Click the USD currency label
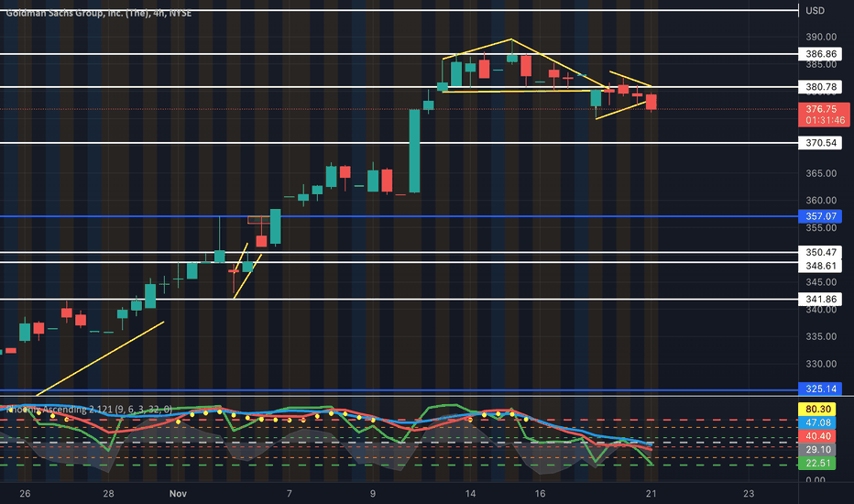Image resolution: width=854 pixels, height=504 pixels. [x=815, y=11]
